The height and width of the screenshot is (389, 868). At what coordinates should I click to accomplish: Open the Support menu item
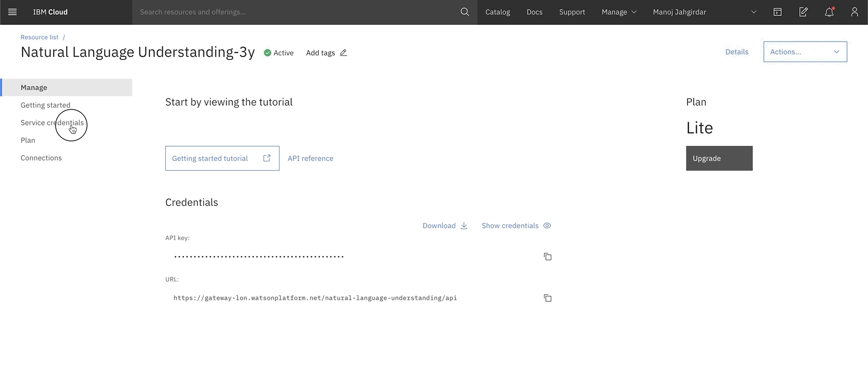click(572, 12)
